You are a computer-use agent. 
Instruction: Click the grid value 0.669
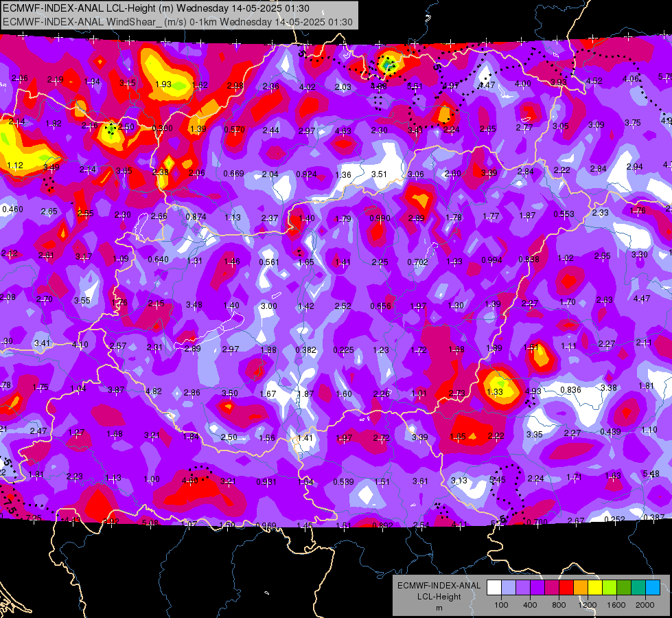(233, 174)
